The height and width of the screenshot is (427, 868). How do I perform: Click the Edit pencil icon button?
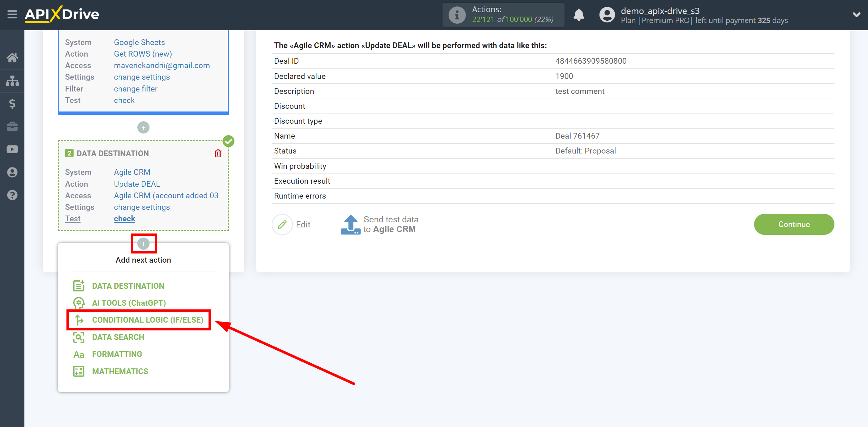282,224
